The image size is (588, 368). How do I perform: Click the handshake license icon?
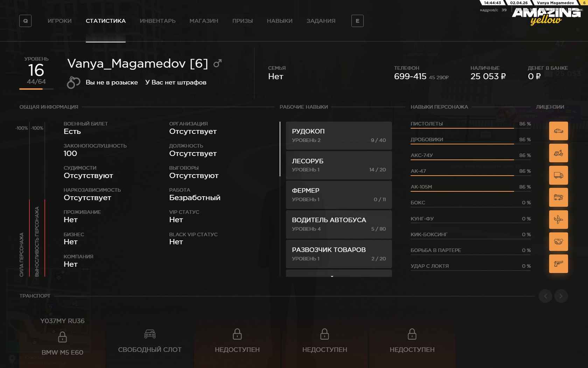[x=558, y=241]
